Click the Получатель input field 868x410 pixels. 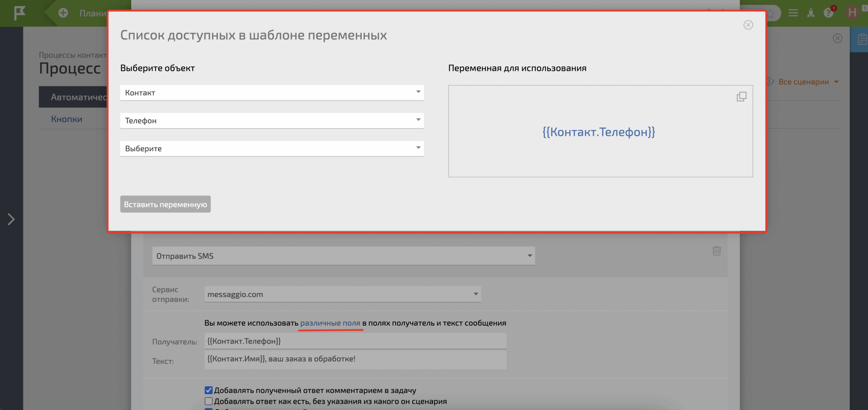(x=355, y=341)
